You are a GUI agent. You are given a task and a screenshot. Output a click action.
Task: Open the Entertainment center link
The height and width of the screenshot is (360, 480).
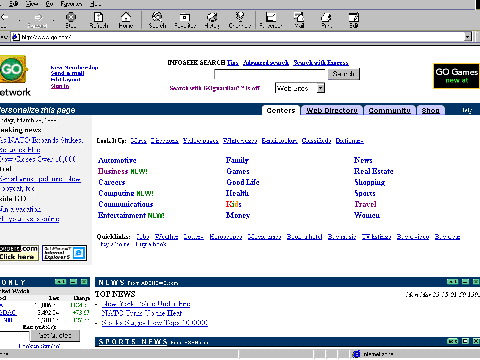(x=122, y=215)
